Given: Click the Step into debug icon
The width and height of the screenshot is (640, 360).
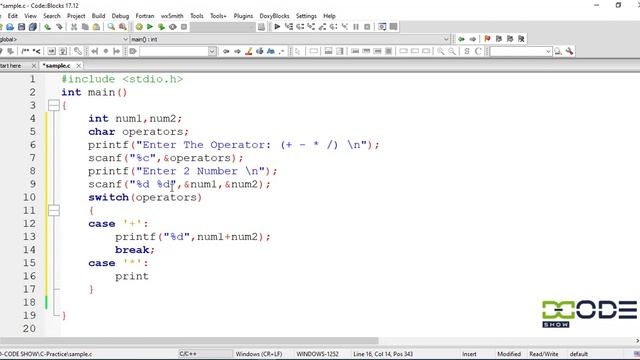Looking at the screenshot, I should [311, 27].
